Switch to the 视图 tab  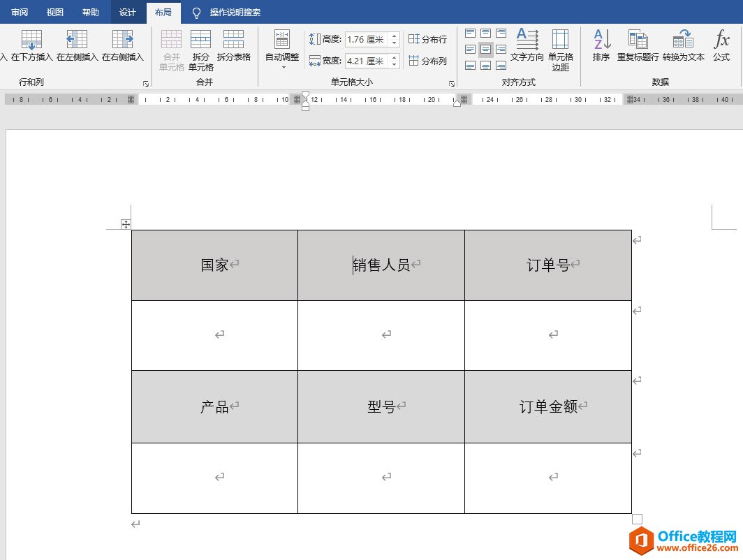55,13
